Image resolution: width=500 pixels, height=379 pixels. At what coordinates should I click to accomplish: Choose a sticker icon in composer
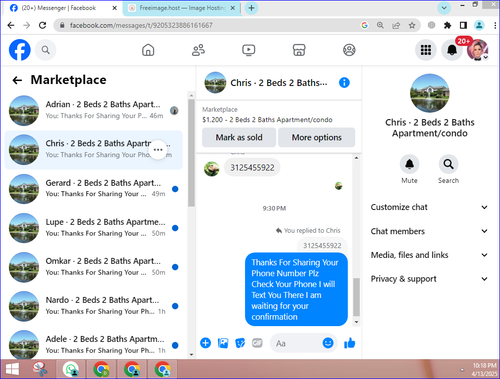(x=240, y=343)
